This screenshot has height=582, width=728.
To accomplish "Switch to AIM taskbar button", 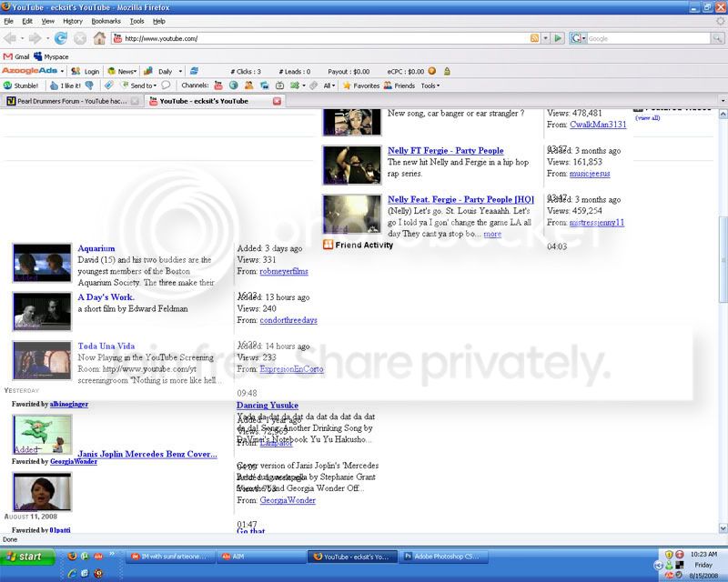I will pyautogui.click(x=261, y=557).
